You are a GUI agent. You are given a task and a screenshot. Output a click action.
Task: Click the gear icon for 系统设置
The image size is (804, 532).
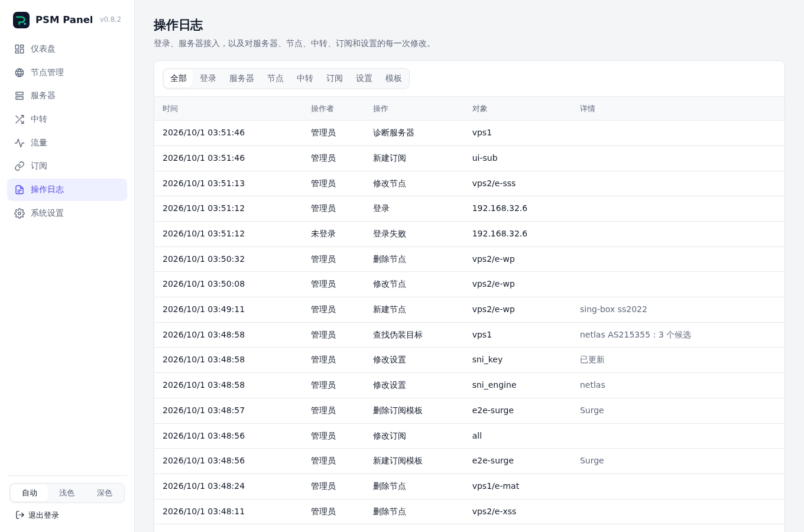pyautogui.click(x=20, y=213)
